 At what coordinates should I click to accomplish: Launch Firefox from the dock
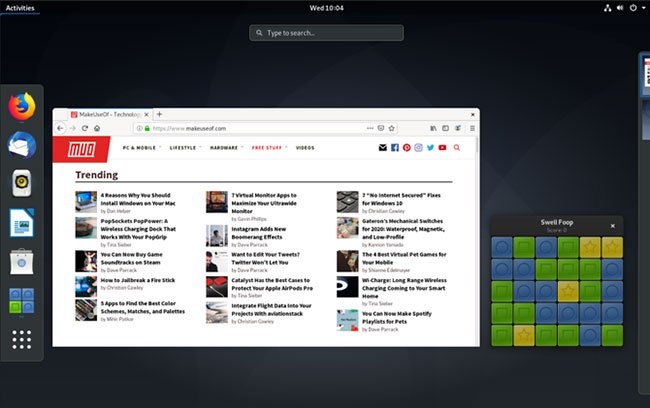tap(22, 106)
